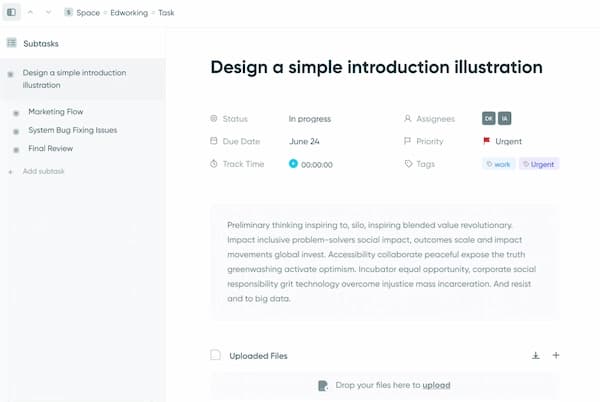This screenshot has height=402, width=600.
Task: Click the upload link in drop area
Action: point(436,385)
